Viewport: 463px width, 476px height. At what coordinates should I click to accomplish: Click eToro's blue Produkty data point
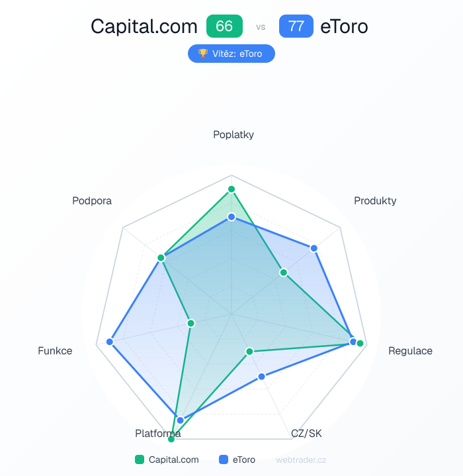314,248
